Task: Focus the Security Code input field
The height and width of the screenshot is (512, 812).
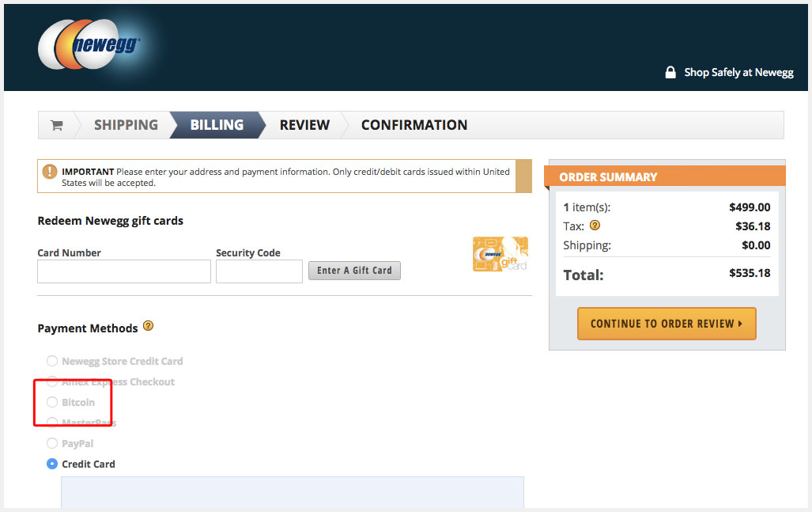Action: (259, 271)
